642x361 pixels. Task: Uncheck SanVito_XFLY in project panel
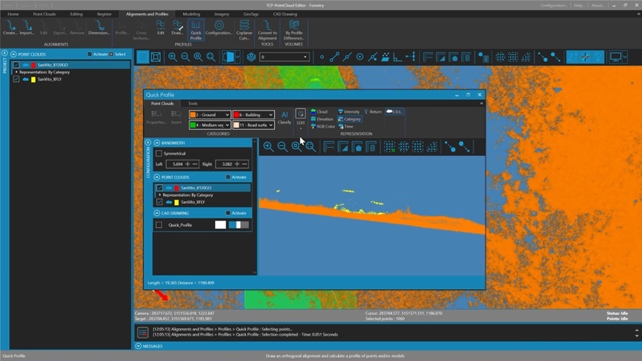point(16,79)
